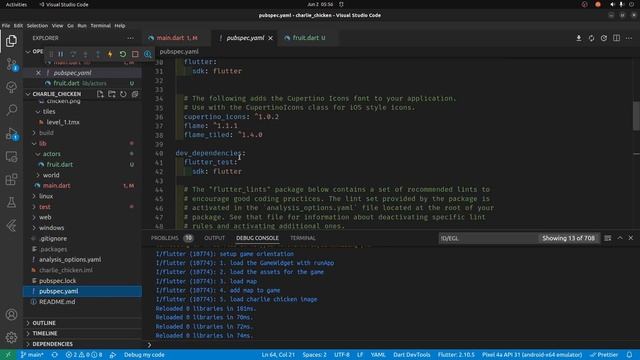Open the Terminal menu in menu bar
This screenshot has width=640, height=360.
pyautogui.click(x=100, y=25)
